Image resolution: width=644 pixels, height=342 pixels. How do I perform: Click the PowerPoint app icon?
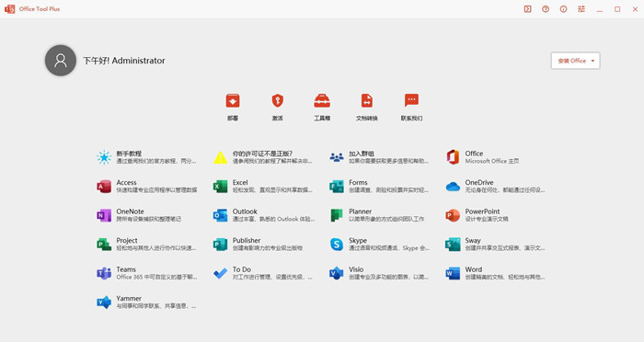(453, 215)
